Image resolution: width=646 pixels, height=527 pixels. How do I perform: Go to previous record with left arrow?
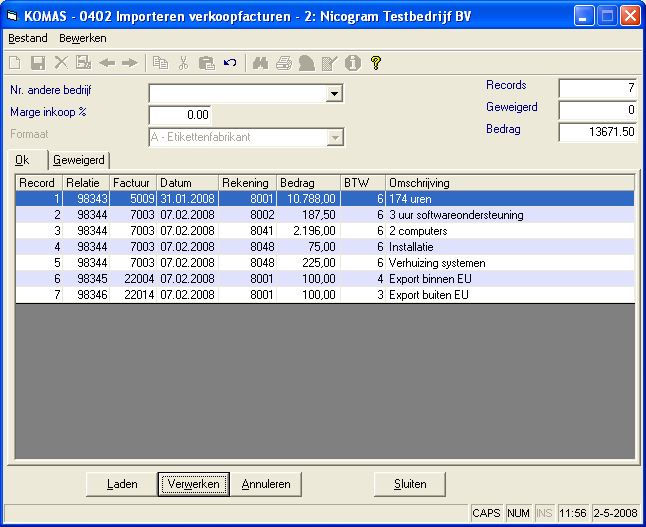click(x=107, y=63)
